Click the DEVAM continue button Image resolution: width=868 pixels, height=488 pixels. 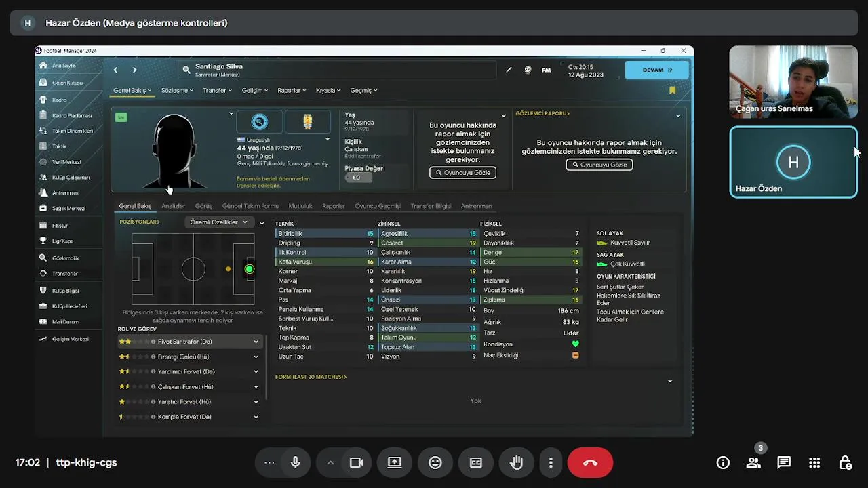(656, 70)
